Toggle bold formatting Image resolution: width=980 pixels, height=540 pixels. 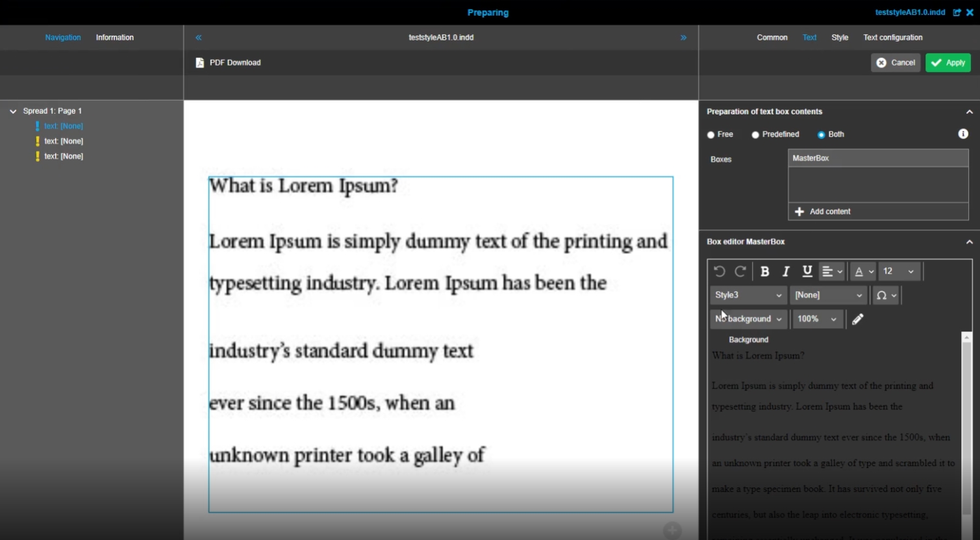(x=764, y=272)
